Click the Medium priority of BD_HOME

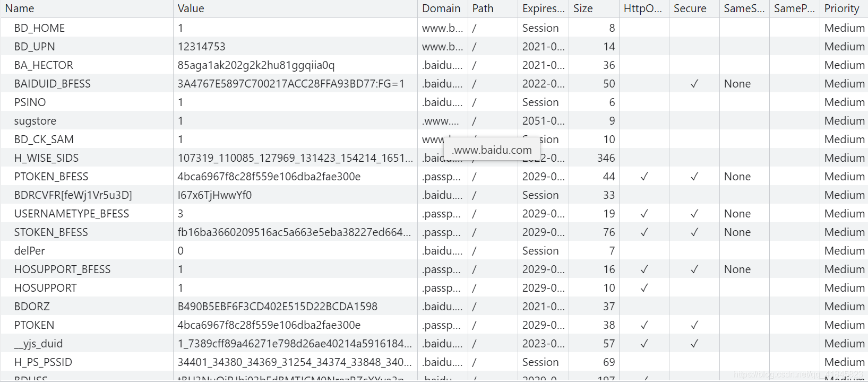pyautogui.click(x=845, y=28)
